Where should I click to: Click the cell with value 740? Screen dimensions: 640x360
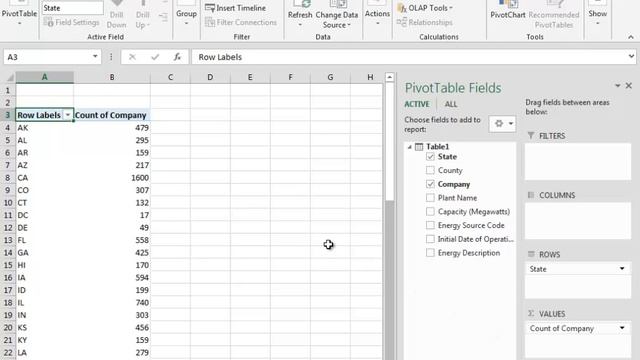pos(112,302)
